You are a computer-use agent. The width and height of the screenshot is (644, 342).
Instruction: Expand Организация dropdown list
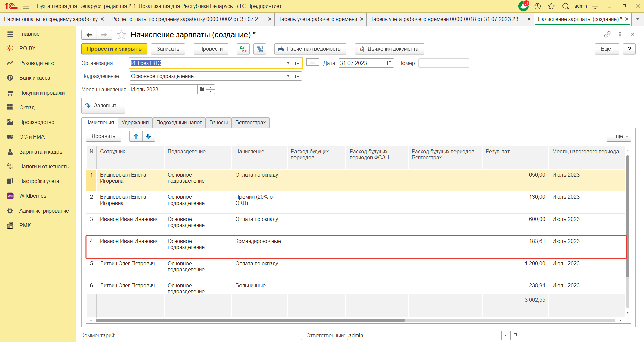(288, 63)
